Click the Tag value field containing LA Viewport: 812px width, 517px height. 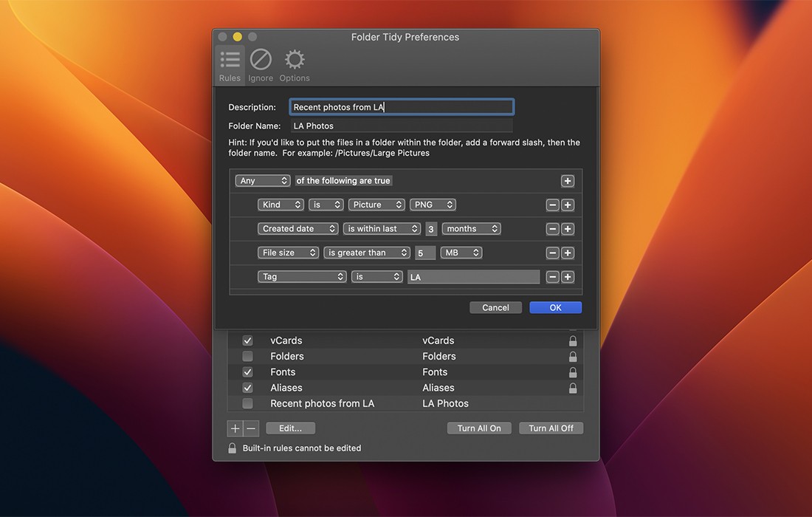[473, 277]
